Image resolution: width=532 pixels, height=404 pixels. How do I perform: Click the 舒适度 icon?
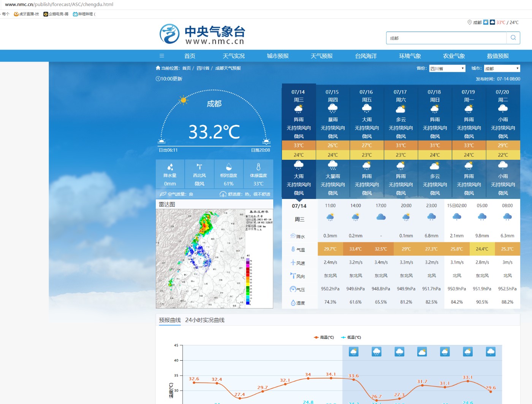click(223, 194)
